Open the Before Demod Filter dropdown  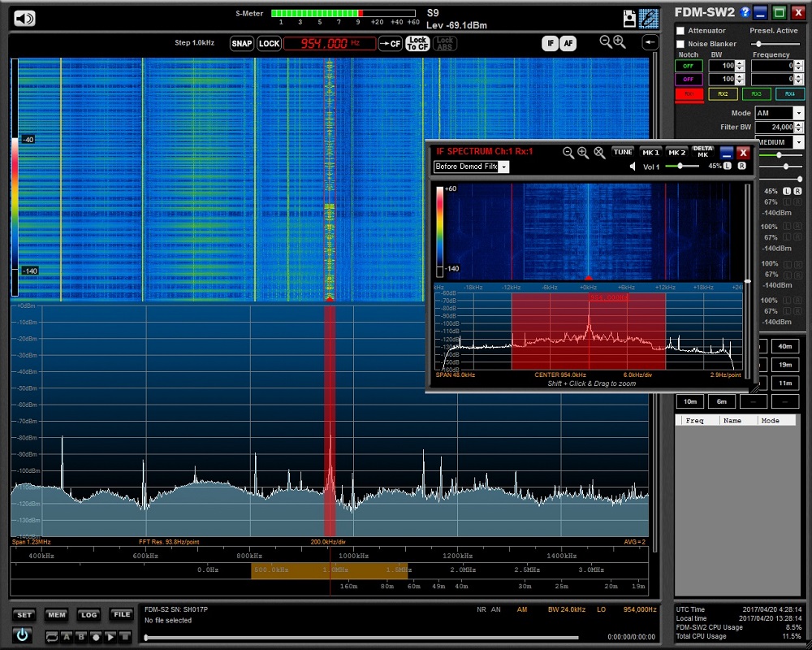[x=503, y=167]
